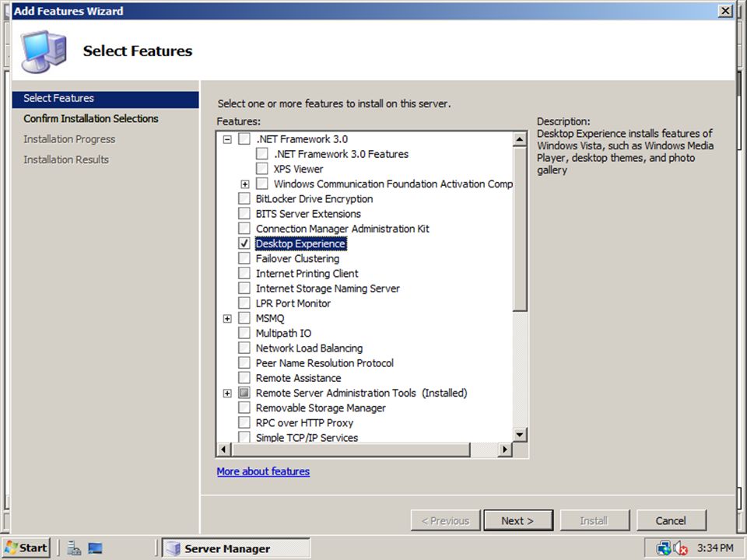Check RPC over HTTP Proxy checkbox
Screen dimensions: 747x560
pyautogui.click(x=244, y=422)
